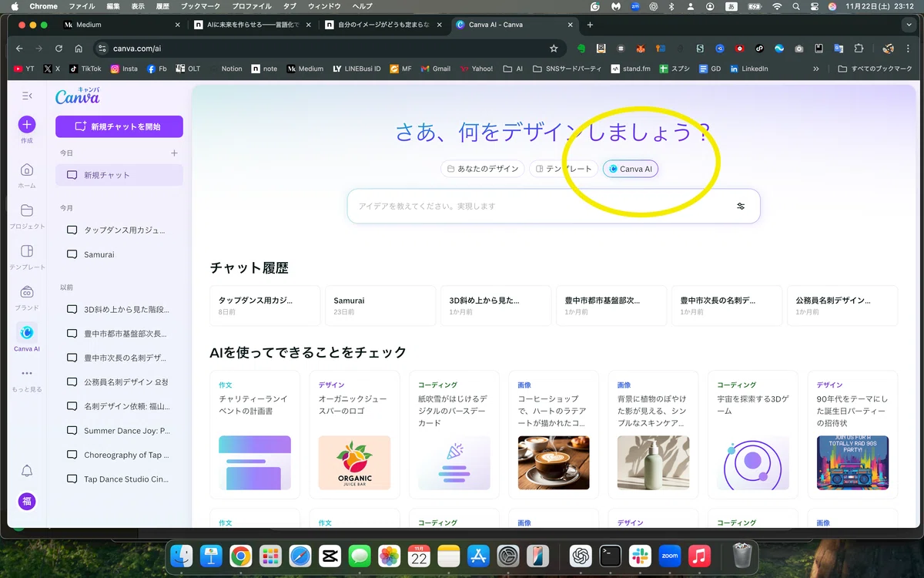Click the plus expander next to 今日
The height and width of the screenshot is (578, 924).
[x=174, y=153]
